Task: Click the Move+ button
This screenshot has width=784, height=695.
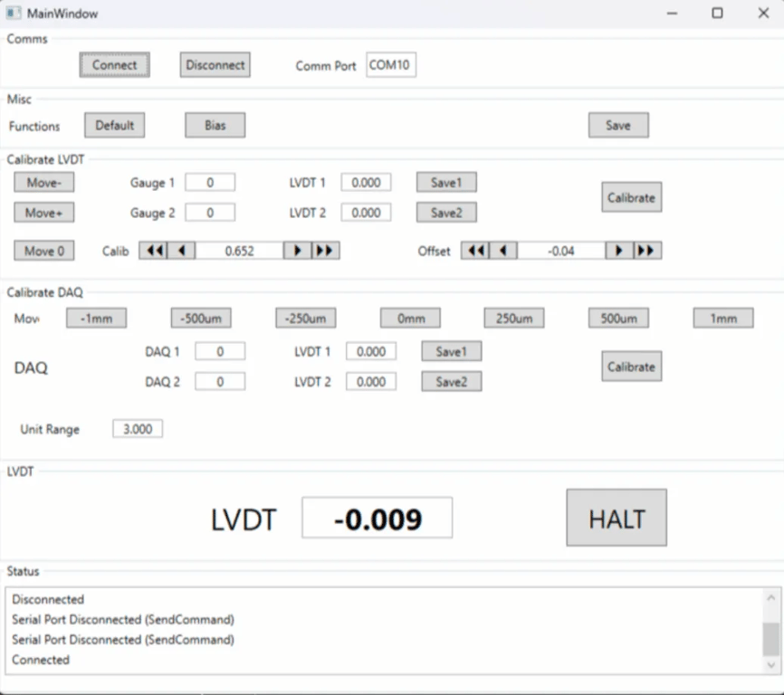Action: click(x=44, y=213)
